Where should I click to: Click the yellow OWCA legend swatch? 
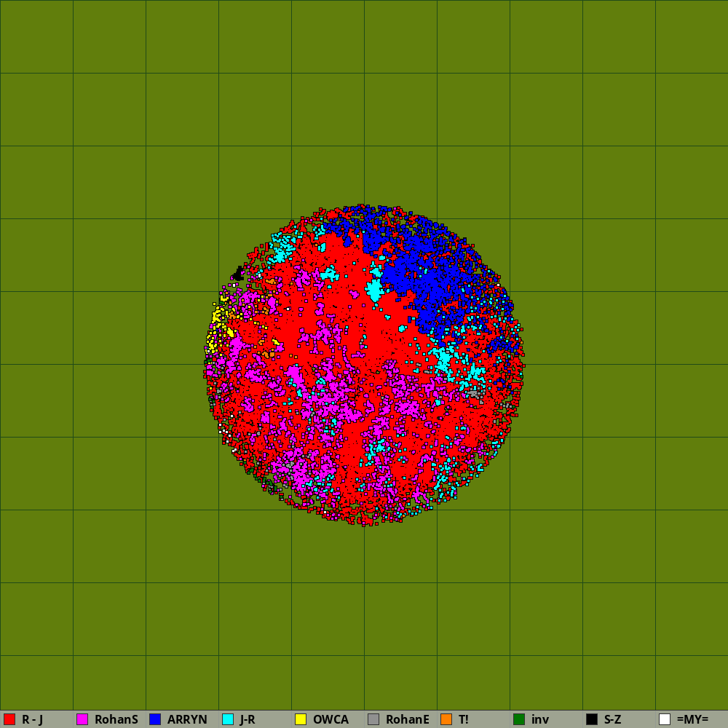[301, 719]
